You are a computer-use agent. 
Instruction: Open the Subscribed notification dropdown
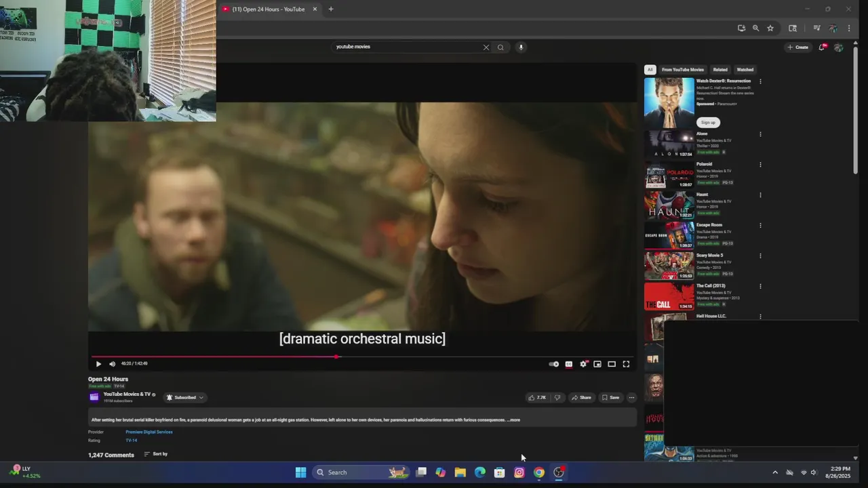tap(185, 398)
